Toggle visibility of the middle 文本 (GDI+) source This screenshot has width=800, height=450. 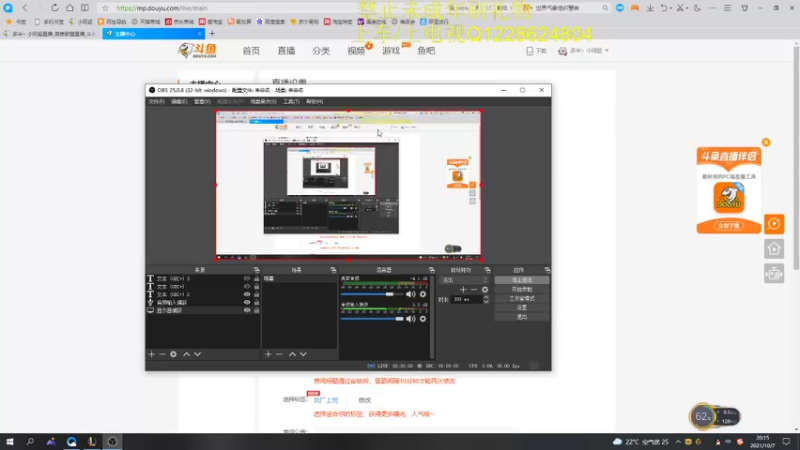(x=247, y=287)
